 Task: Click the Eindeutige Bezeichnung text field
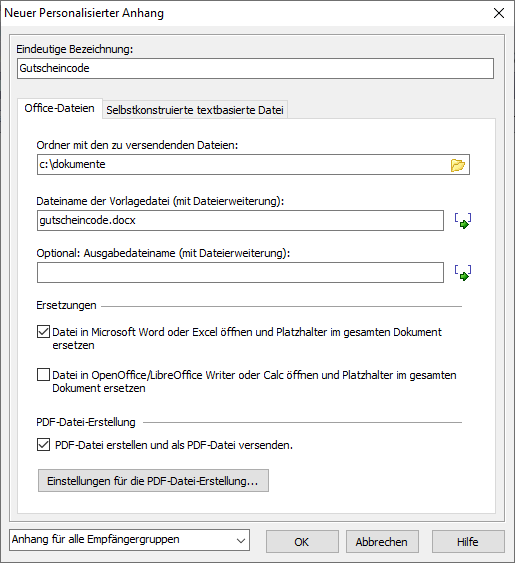click(255, 68)
